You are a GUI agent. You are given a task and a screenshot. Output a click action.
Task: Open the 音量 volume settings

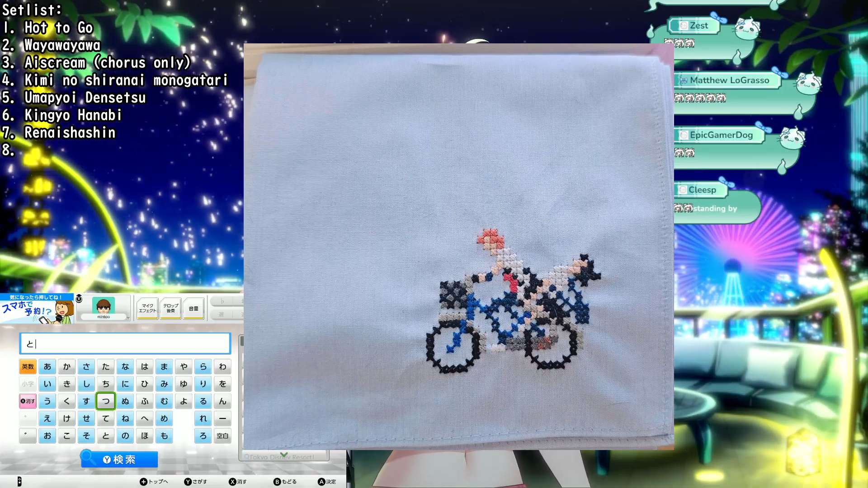coord(193,308)
